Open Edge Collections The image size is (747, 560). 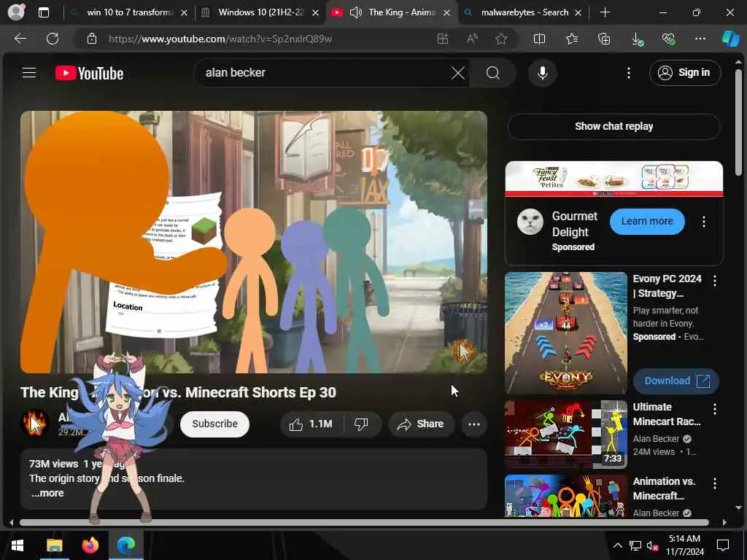coord(604,39)
